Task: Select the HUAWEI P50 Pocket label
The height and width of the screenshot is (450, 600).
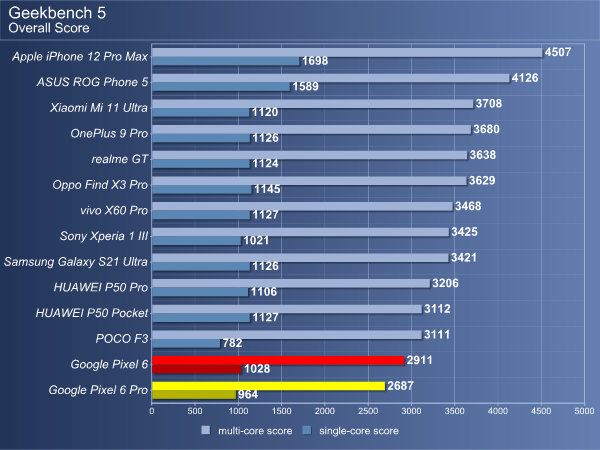Action: (x=92, y=313)
